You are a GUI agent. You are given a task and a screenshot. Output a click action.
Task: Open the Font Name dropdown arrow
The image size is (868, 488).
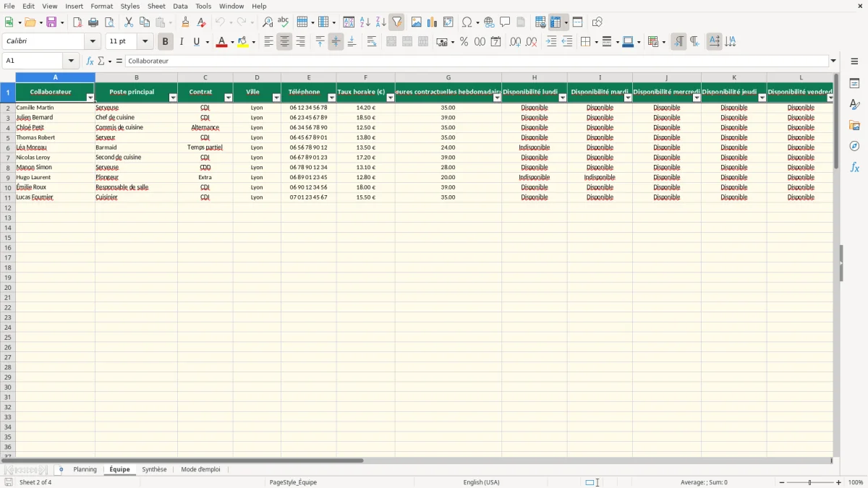click(93, 42)
